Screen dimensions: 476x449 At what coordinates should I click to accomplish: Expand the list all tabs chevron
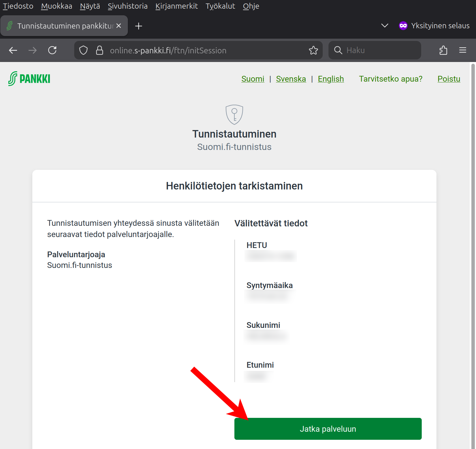pos(384,26)
